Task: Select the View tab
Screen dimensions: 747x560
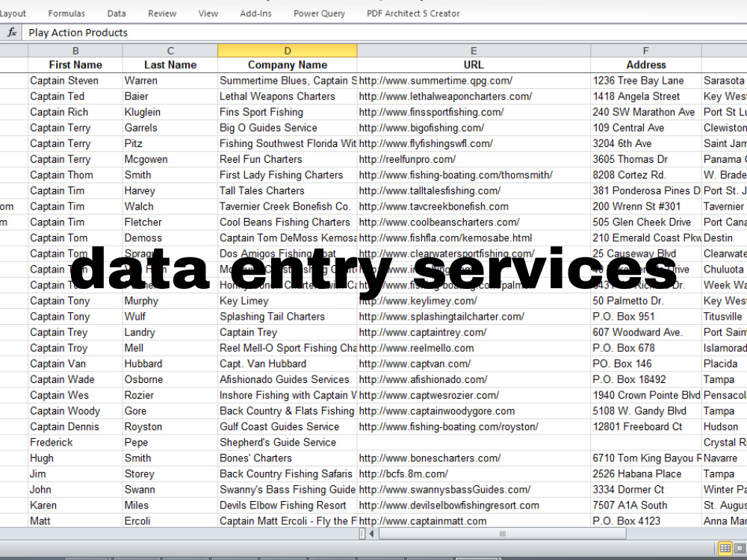Action: pyautogui.click(x=208, y=13)
